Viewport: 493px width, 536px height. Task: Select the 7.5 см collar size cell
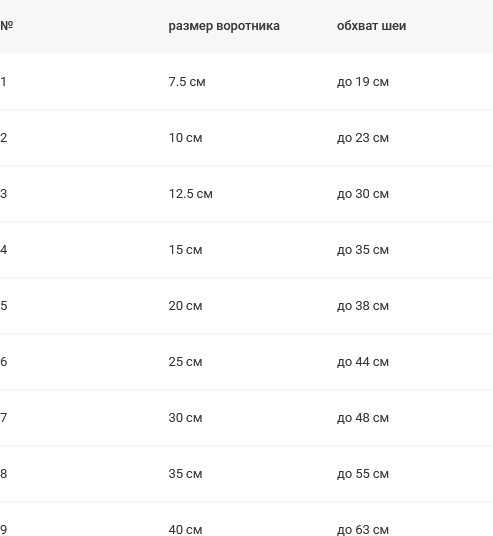pos(187,82)
